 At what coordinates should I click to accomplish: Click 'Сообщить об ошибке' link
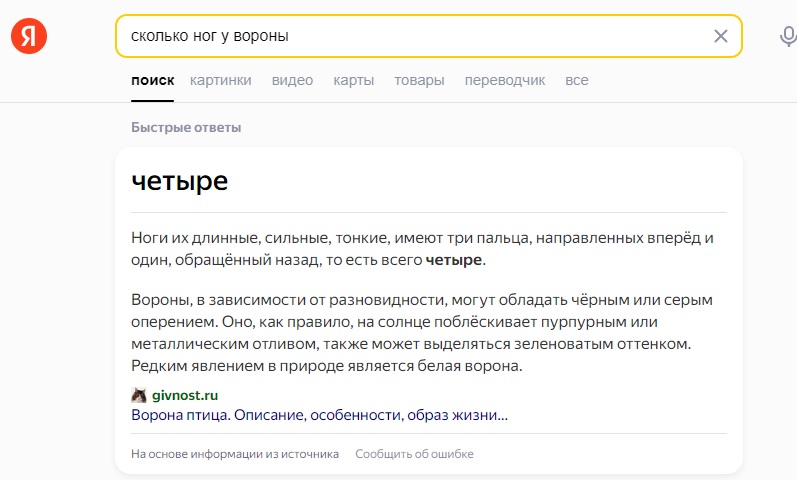pyautogui.click(x=414, y=454)
